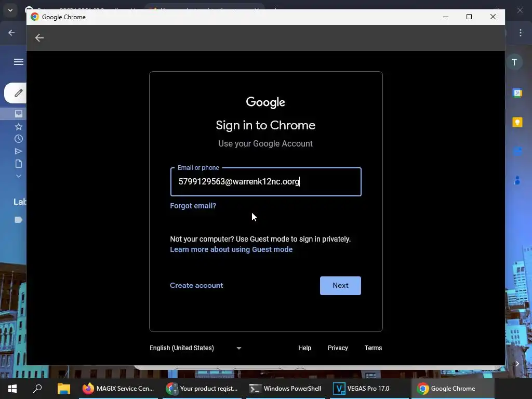This screenshot has height=399, width=532.
Task: Click the Gmail compose pencil button
Action: coord(16,93)
